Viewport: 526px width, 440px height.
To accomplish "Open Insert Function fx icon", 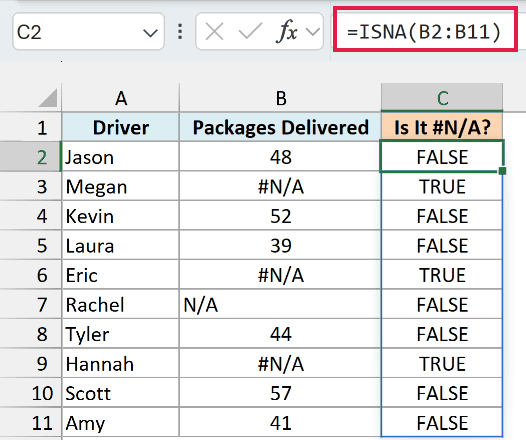I will tap(287, 32).
